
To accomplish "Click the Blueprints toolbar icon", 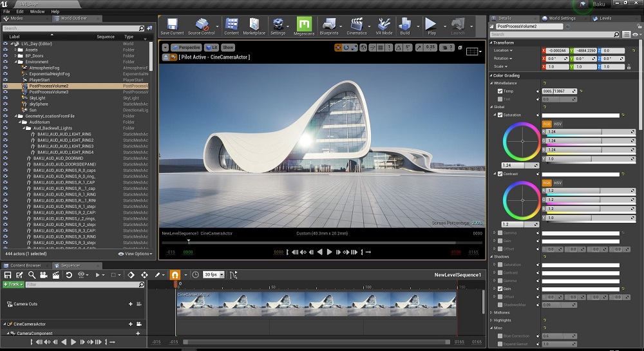I will (329, 26).
